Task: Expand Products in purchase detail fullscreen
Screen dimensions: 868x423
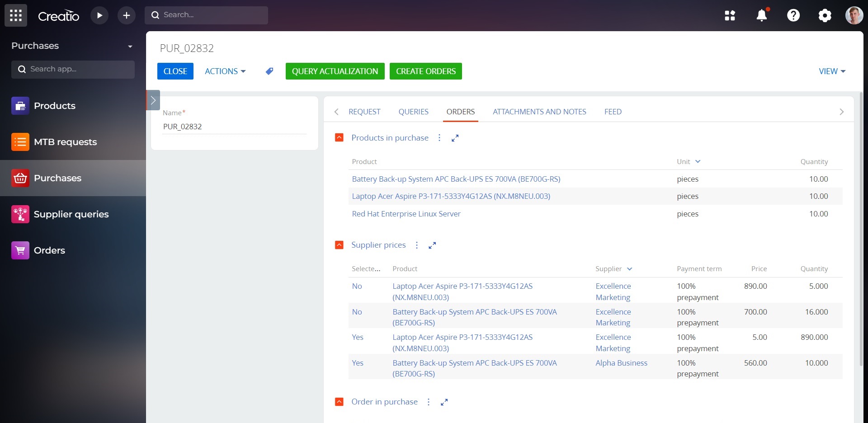Action: (455, 138)
